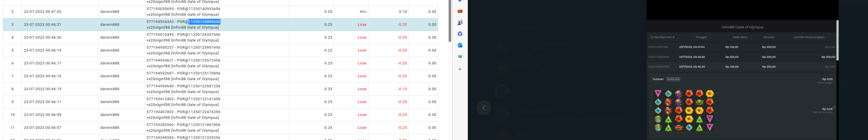Viewport: 868px width, 140px height.
Task: Click the plus icon to customize sidebar
Action: point(460,69)
